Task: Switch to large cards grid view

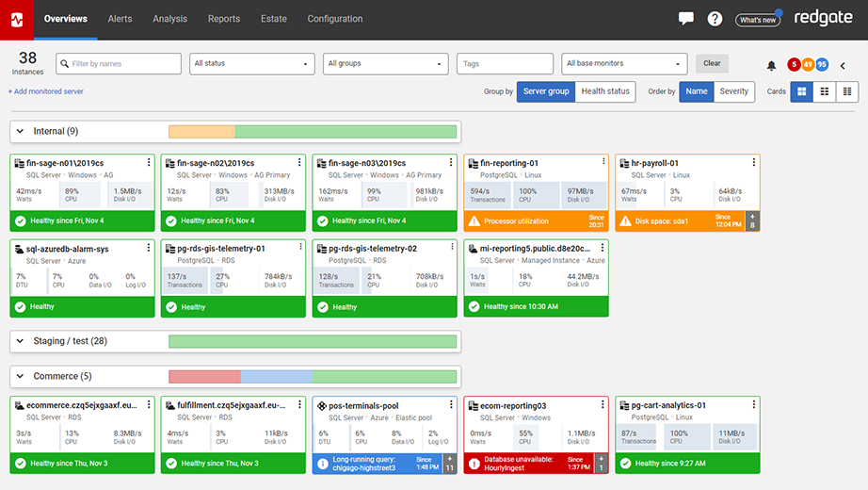Action: [x=801, y=91]
